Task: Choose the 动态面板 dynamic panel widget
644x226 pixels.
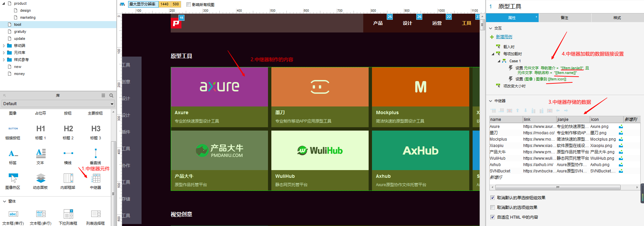Action: pos(40,181)
